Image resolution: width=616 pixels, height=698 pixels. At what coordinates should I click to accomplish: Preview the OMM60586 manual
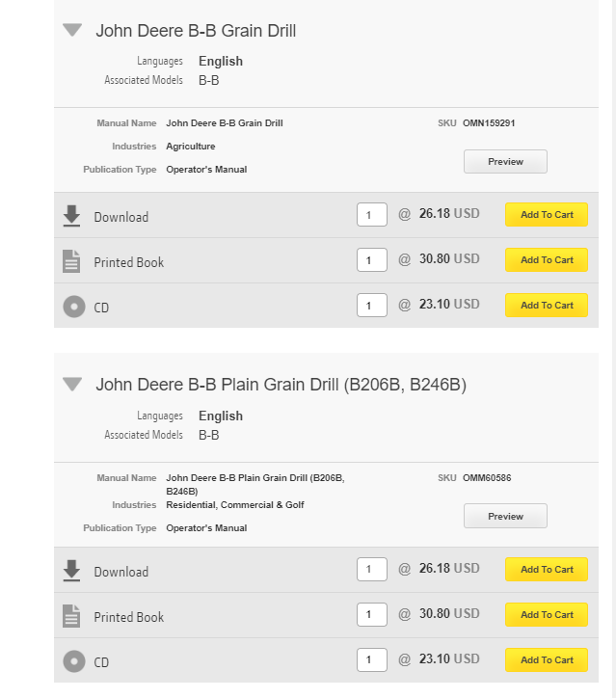[505, 517]
